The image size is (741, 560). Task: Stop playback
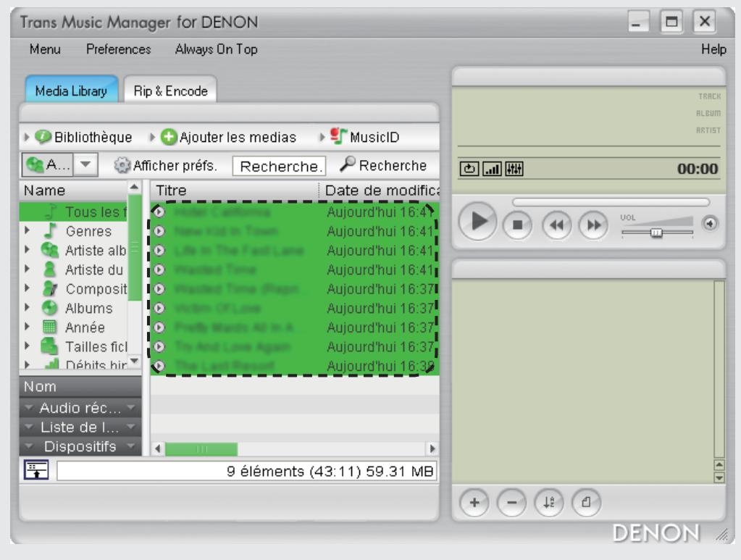point(517,225)
